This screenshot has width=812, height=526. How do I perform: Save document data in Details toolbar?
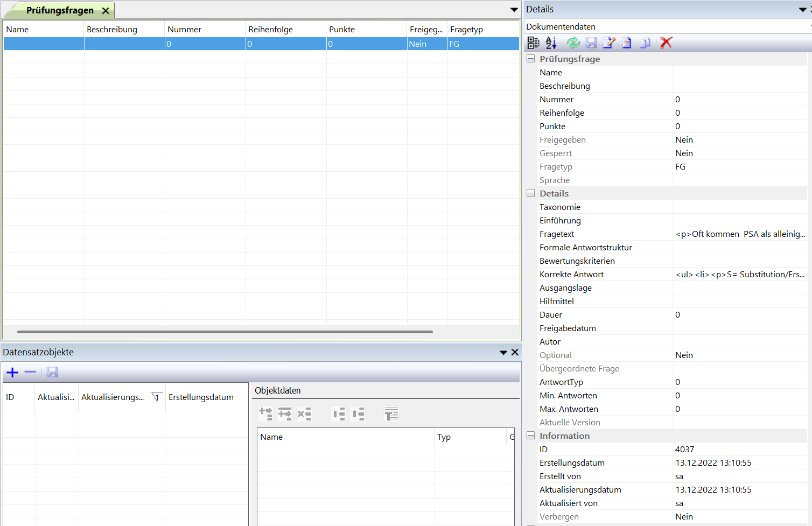[x=591, y=43]
